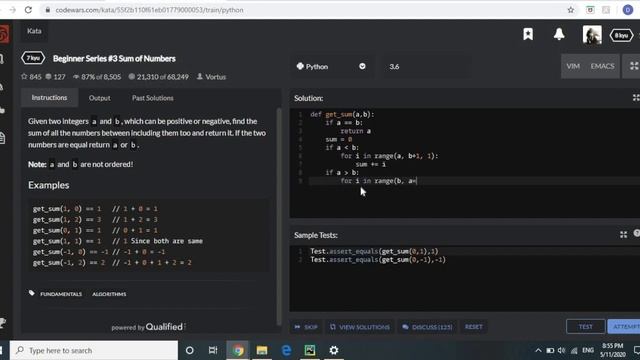Viewport: 640px width, 360px height.
Task: Click the bookmark collection icon in header
Action: pyautogui.click(x=528, y=34)
